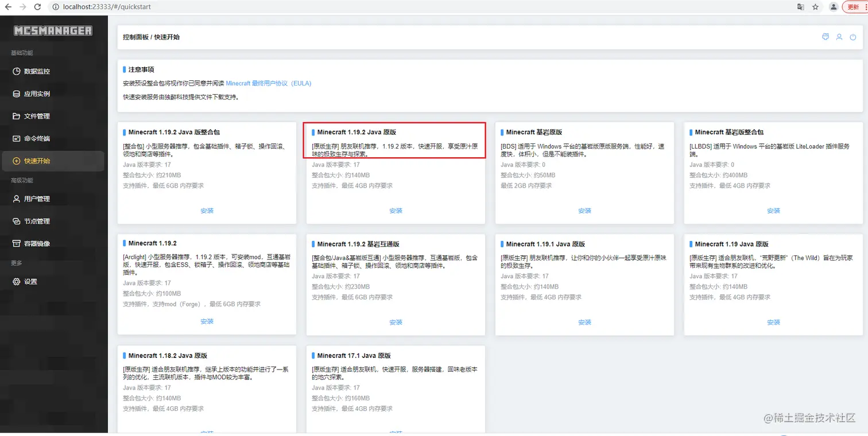868x436 pixels.
Task: Click title Minecraft 基岩原版
Action: coord(534,132)
